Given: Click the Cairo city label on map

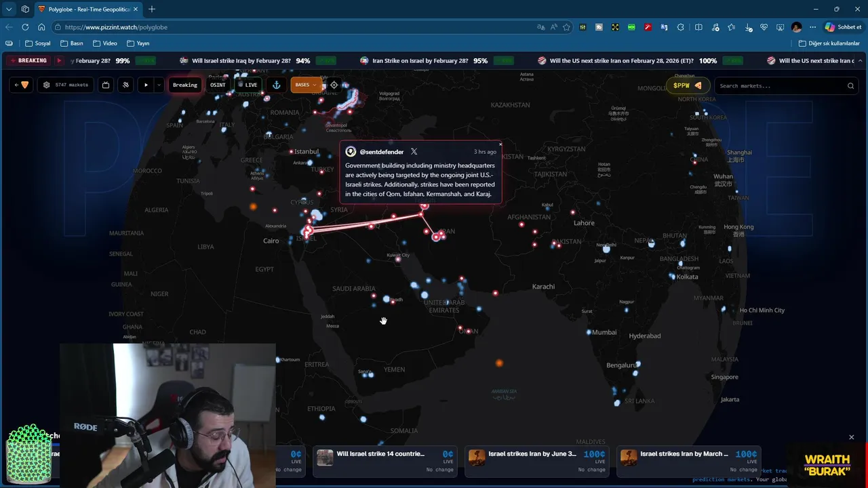Looking at the screenshot, I should [271, 241].
